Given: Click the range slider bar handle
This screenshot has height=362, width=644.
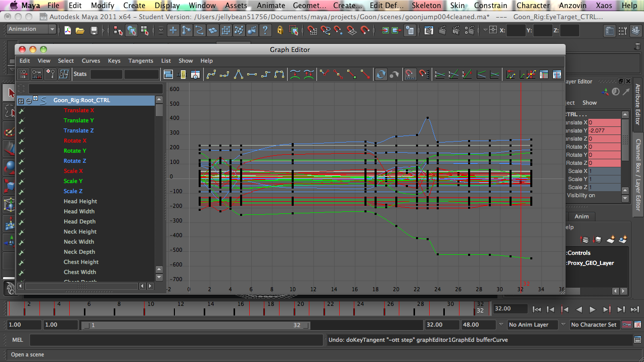Looking at the screenshot, I should click(x=196, y=325).
